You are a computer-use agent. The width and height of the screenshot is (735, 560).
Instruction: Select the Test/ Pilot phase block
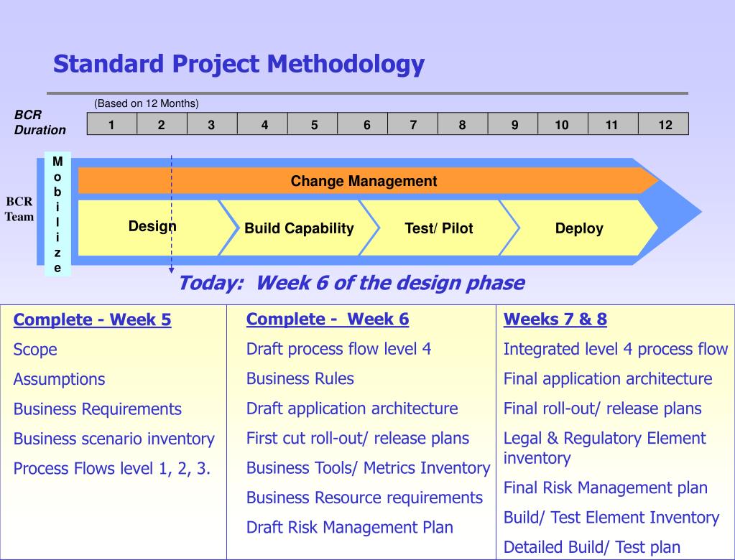coord(439,228)
